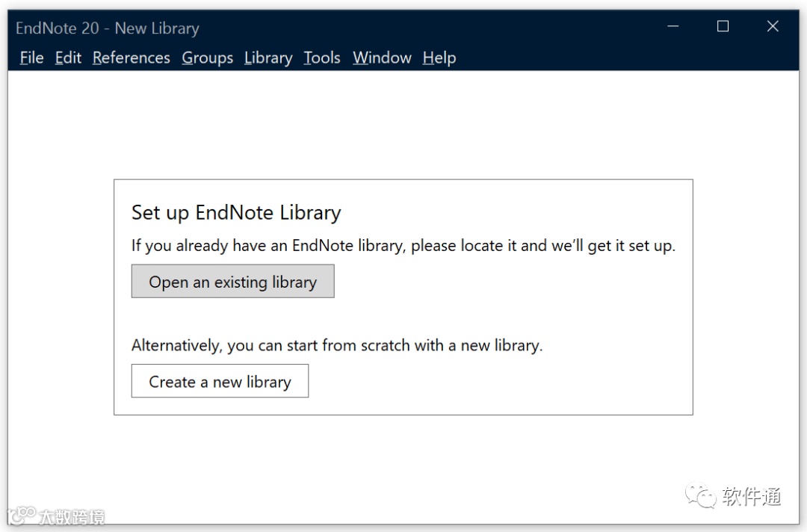
Task: Open the Groups menu
Action: click(x=208, y=58)
